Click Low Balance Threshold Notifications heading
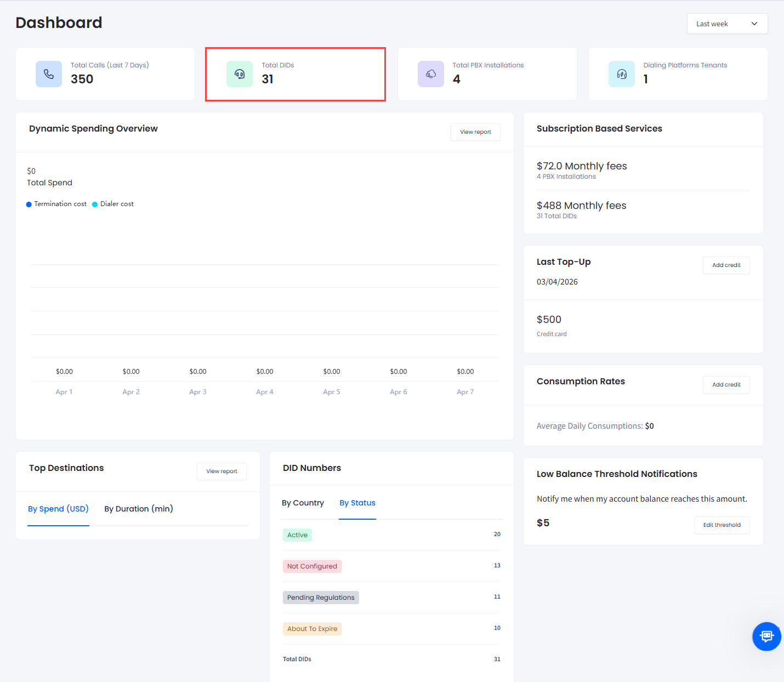The width and height of the screenshot is (784, 682). pyautogui.click(x=617, y=474)
